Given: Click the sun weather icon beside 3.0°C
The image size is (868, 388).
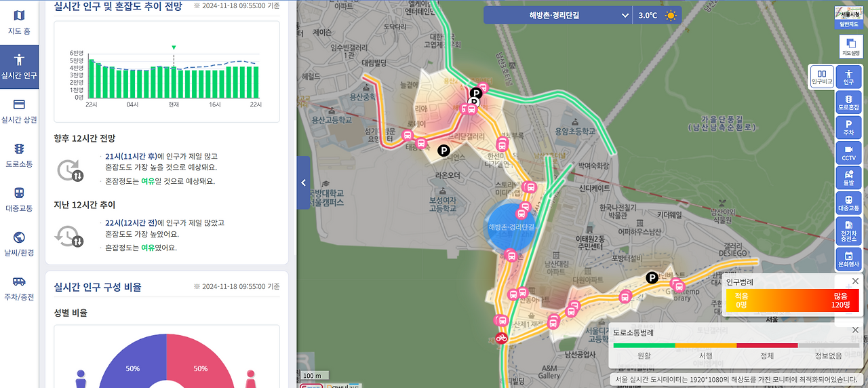Looking at the screenshot, I should pyautogui.click(x=671, y=16).
